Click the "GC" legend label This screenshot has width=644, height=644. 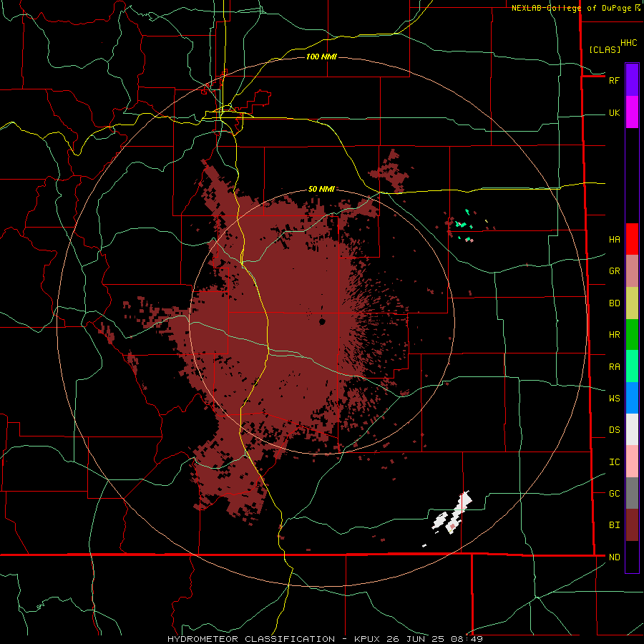point(614,494)
